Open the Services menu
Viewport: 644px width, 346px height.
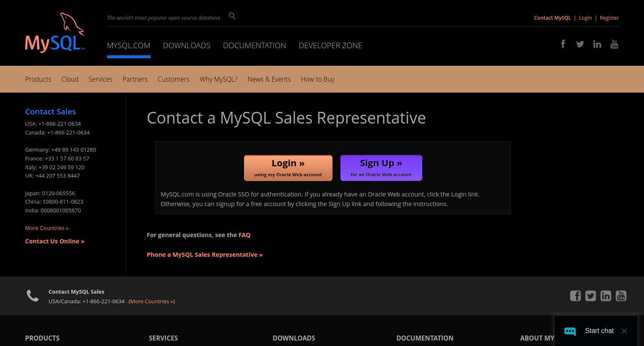point(100,79)
